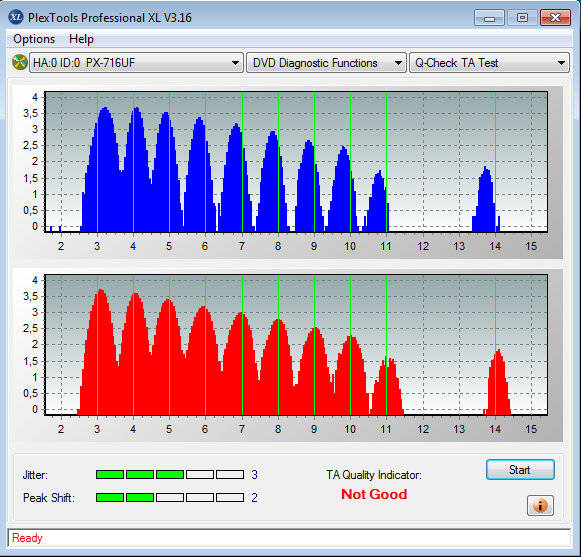
Task: Click the disc drive icon beside the drive selector
Action: [20, 62]
